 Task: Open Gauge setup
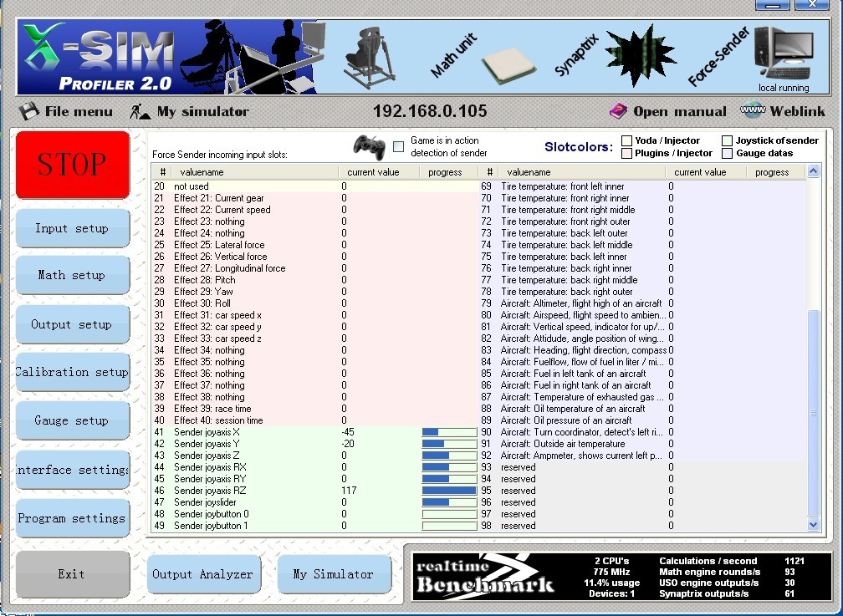click(x=73, y=420)
